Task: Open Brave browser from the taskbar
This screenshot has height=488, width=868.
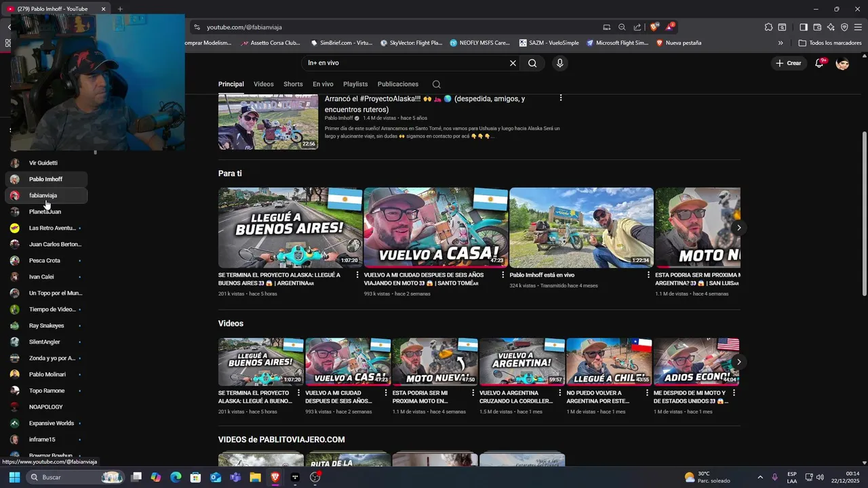Action: coord(275,477)
